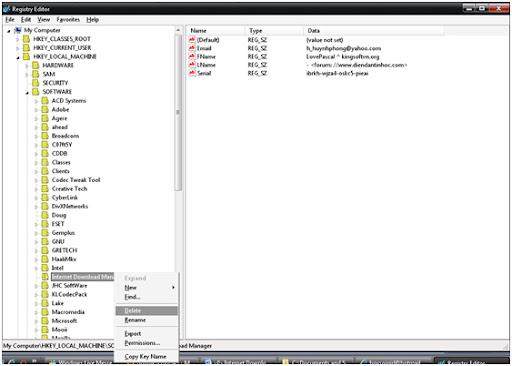Collapse the SOFTWARE node arrow

pyautogui.click(x=27, y=92)
